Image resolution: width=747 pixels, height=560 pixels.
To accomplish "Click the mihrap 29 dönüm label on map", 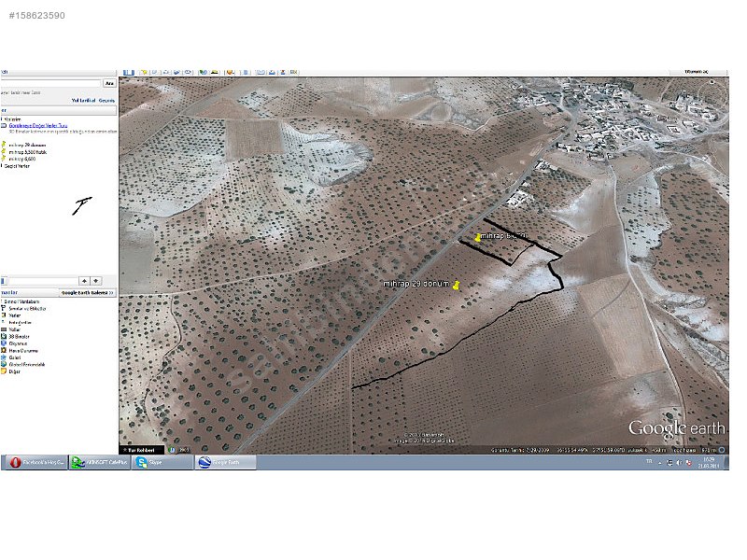I will 416,284.
